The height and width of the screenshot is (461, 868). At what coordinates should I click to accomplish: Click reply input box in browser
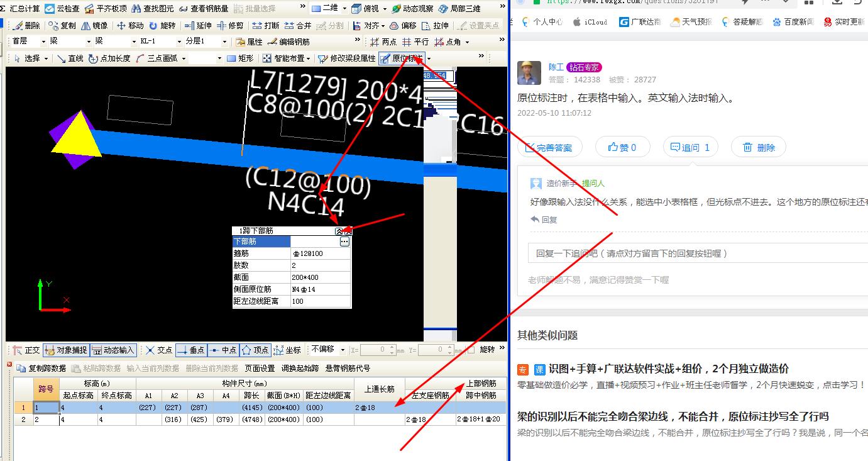[x=698, y=253]
